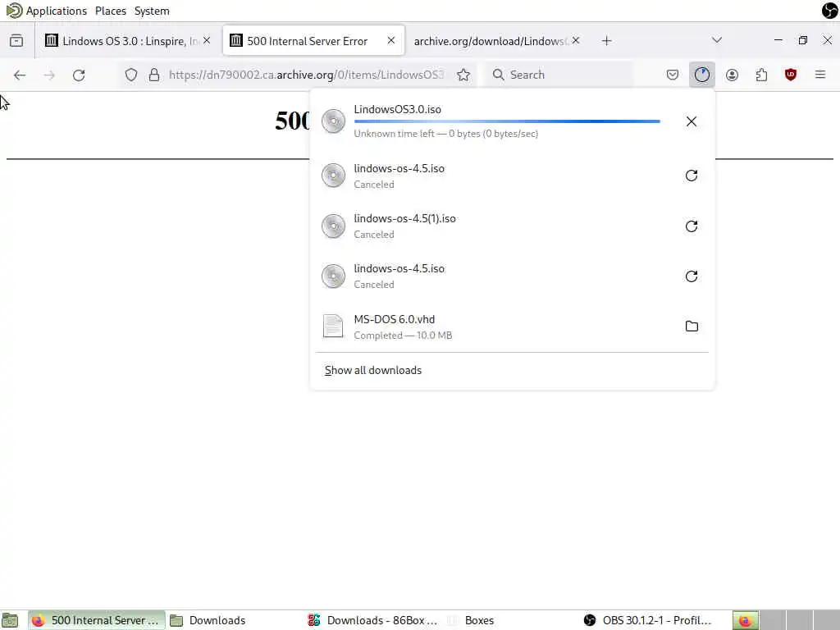Screen dimensions: 840x630
Task: Close the archive.org/download tab
Action: tap(575, 41)
